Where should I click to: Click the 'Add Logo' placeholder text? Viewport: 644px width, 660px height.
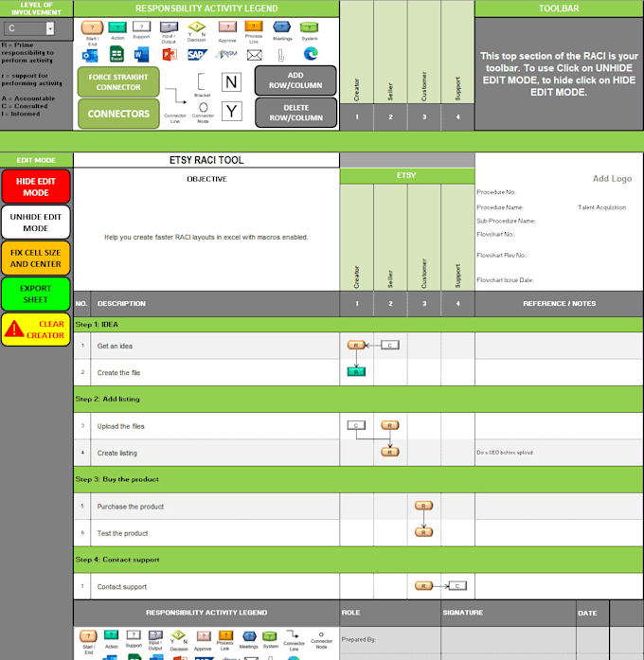612,178
